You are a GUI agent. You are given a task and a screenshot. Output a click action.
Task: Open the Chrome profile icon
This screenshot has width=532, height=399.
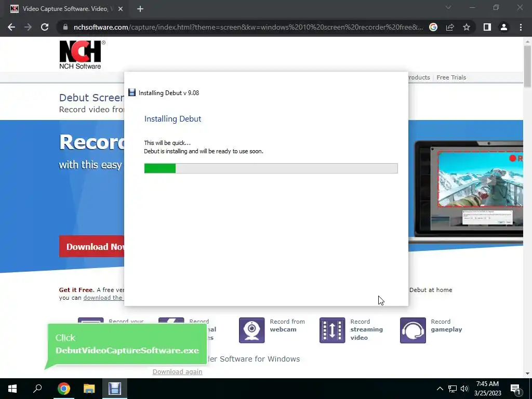504,27
